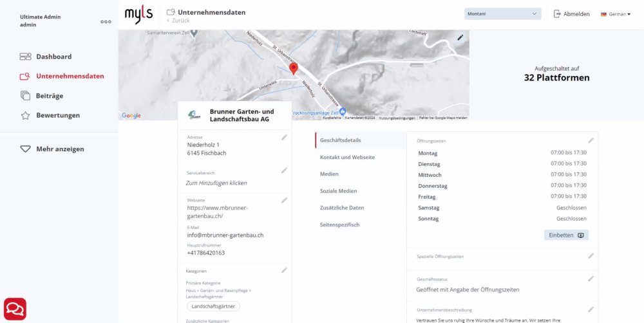Edit the Webseite section pencil
The image size is (644, 323).
click(x=284, y=200)
